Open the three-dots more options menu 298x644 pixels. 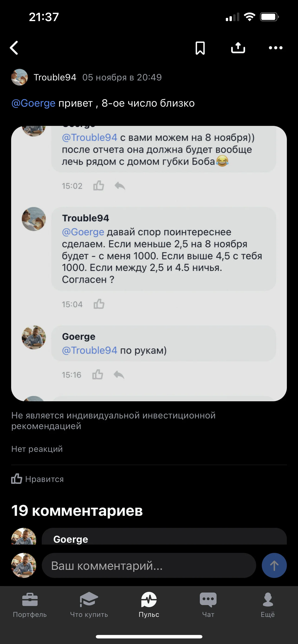click(275, 48)
